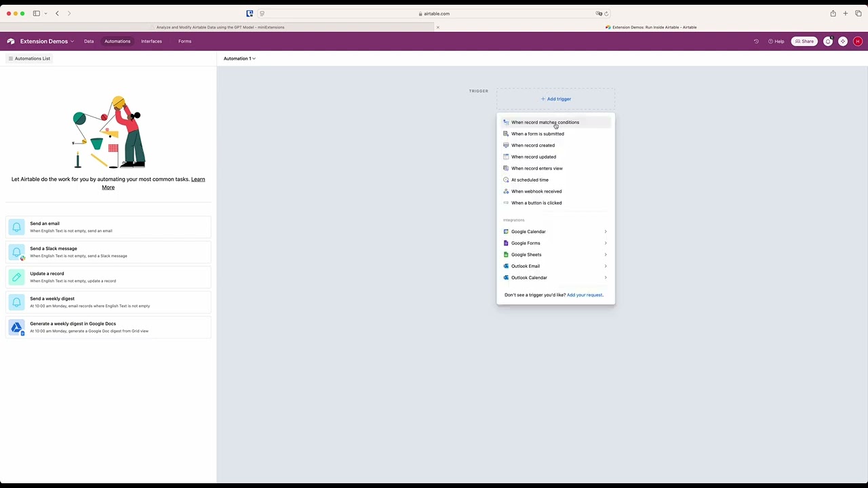The width and height of the screenshot is (868, 488).
Task: Go to the Interfaces tab
Action: 151,41
